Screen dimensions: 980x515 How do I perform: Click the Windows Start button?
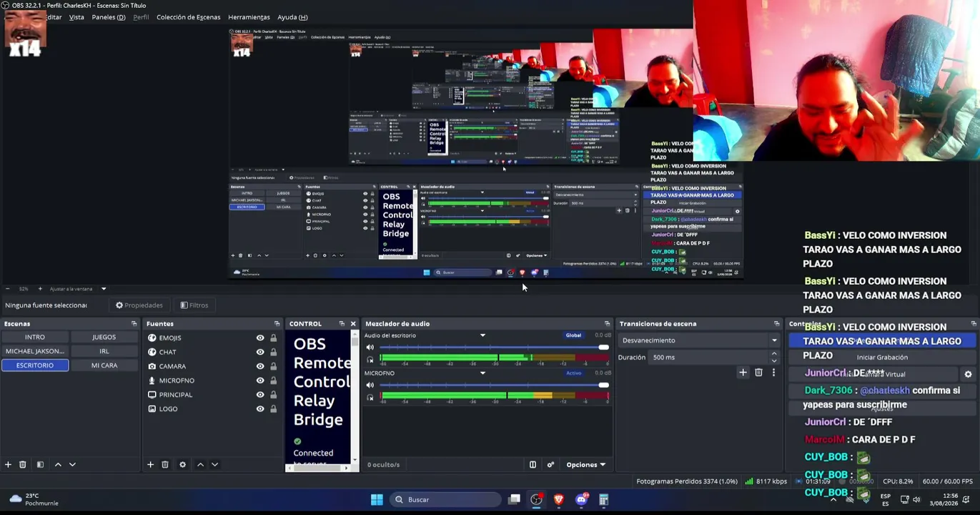(377, 499)
